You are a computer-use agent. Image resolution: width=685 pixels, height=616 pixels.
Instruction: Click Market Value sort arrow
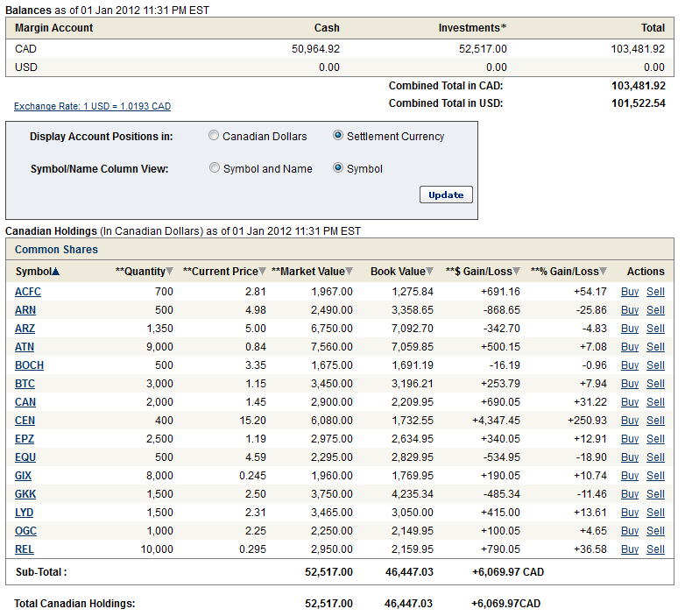349,272
